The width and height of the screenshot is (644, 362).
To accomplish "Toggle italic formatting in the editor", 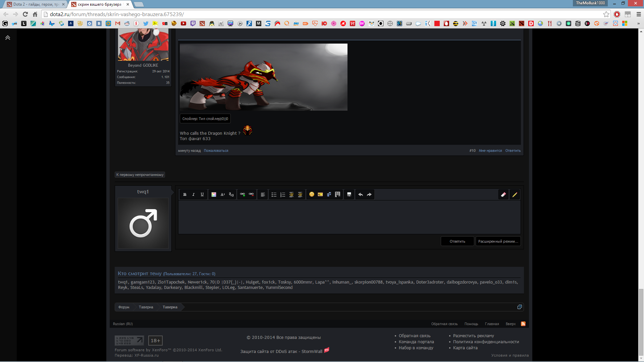I will point(194,194).
